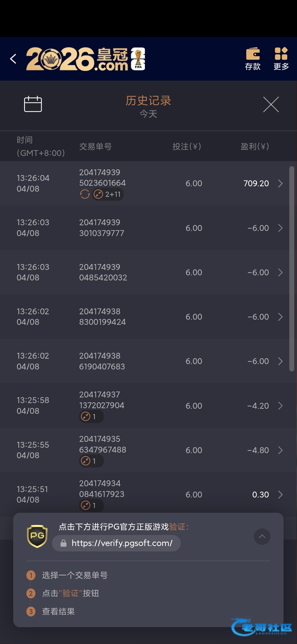Tap the 2+11 free spin badge
297x644 pixels.
click(x=108, y=194)
